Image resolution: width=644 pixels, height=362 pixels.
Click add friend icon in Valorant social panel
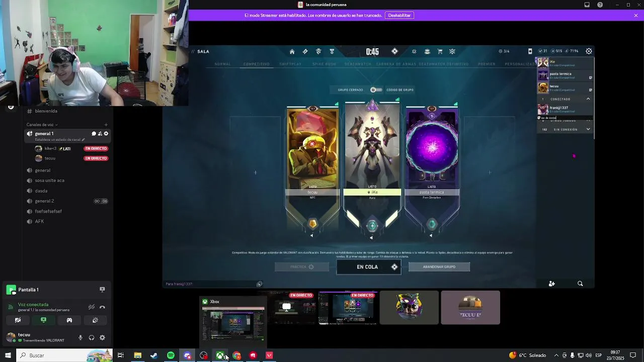point(552,284)
